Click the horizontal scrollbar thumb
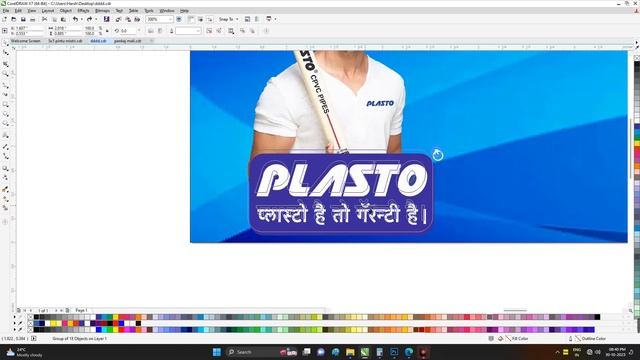Viewport: 640px width, 360px height. pos(515,310)
